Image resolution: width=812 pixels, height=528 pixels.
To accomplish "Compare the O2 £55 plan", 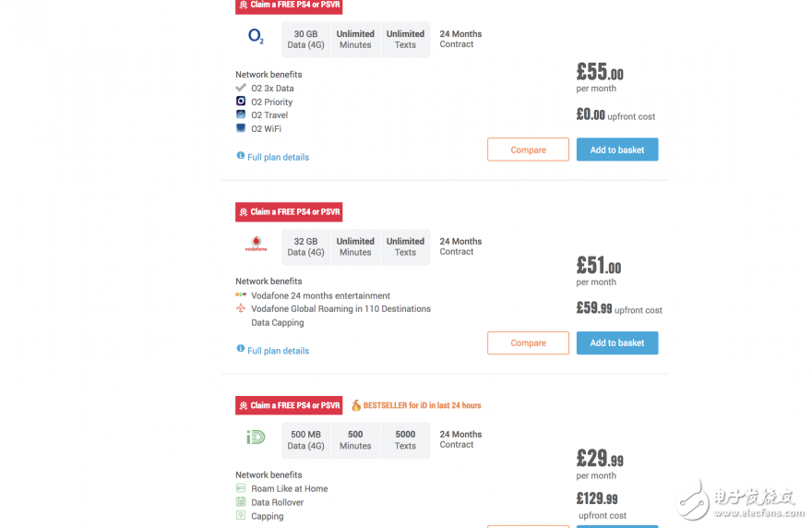I will click(528, 150).
